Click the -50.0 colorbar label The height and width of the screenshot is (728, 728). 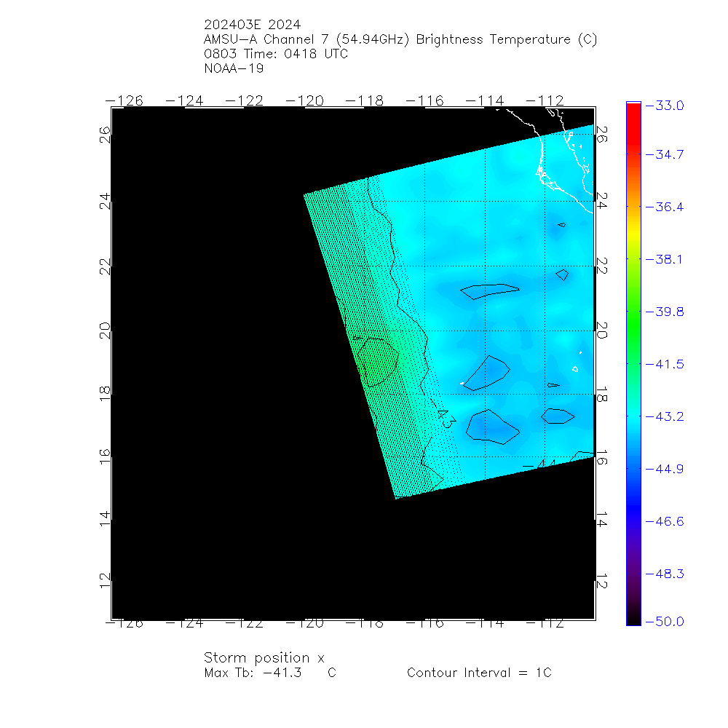(665, 621)
